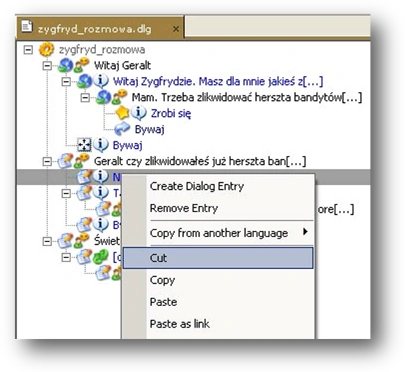This screenshot has height=372, width=405.
Task: Click submenu arrow for Copy from another language
Action: tap(305, 231)
